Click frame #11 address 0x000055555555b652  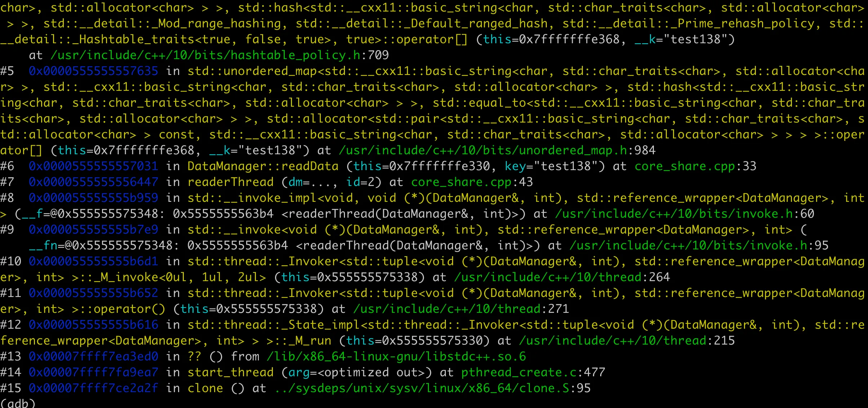pyautogui.click(x=93, y=293)
